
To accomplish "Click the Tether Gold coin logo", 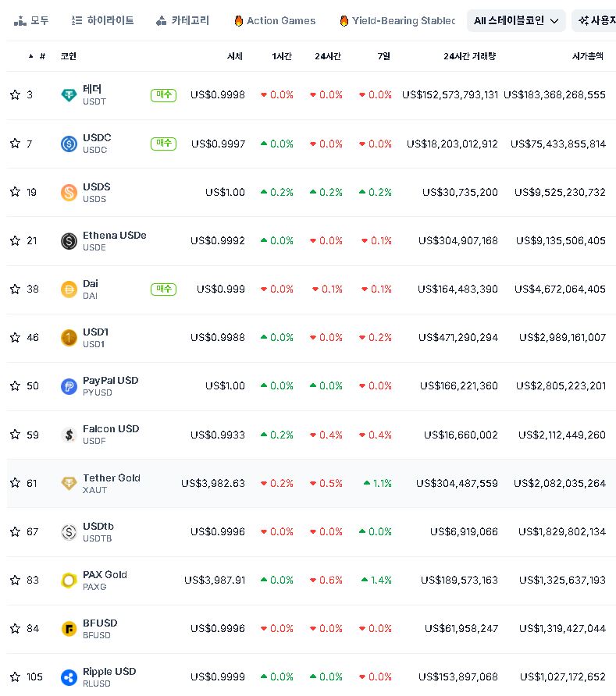I will point(69,483).
